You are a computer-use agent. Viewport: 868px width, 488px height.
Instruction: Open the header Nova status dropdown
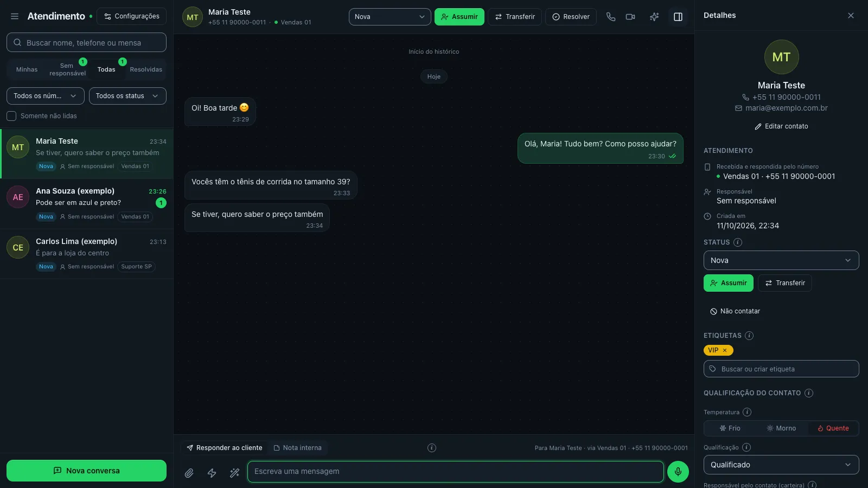[x=390, y=17]
